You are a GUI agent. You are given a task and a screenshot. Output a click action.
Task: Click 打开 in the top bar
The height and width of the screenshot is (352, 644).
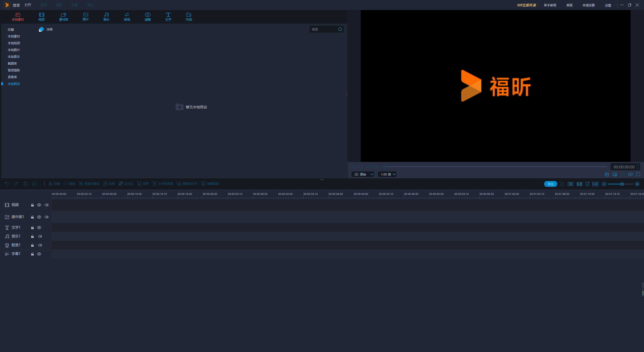(28, 5)
